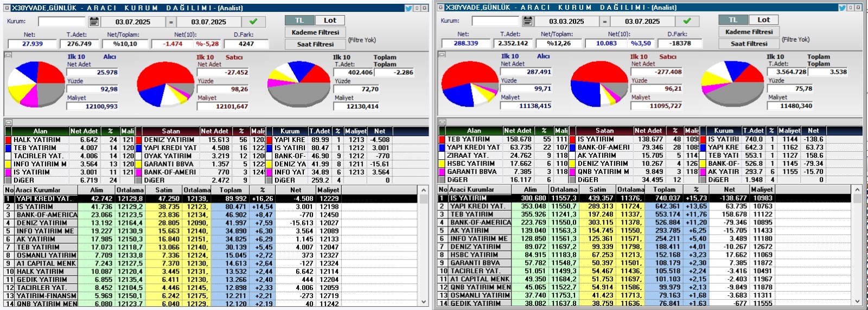The height and width of the screenshot is (310, 868).
Task: Click the equals sign button after 03.03.2025
Action: pos(605,21)
